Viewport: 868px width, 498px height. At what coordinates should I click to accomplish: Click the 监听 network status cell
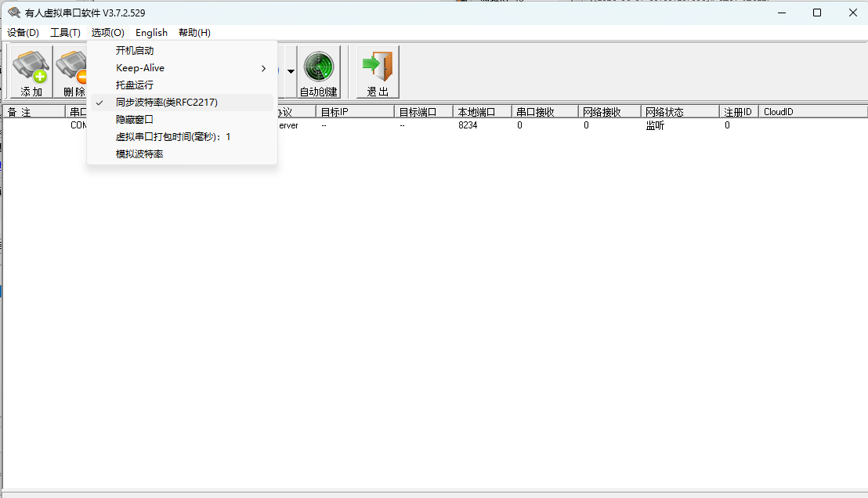655,125
